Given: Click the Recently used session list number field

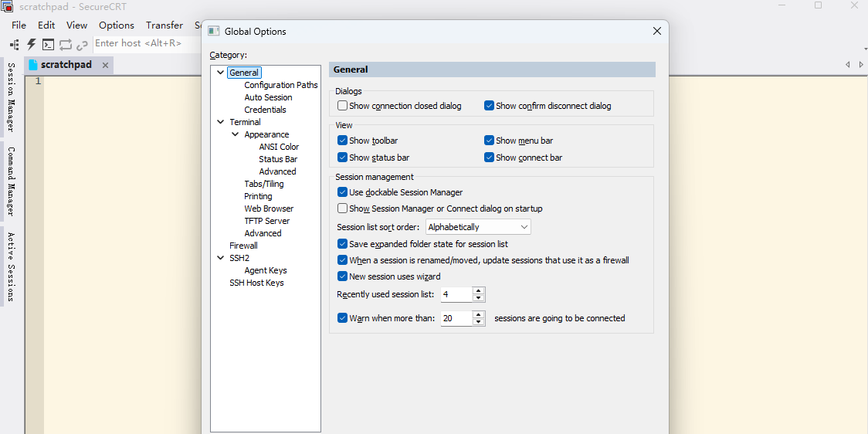Looking at the screenshot, I should (456, 294).
